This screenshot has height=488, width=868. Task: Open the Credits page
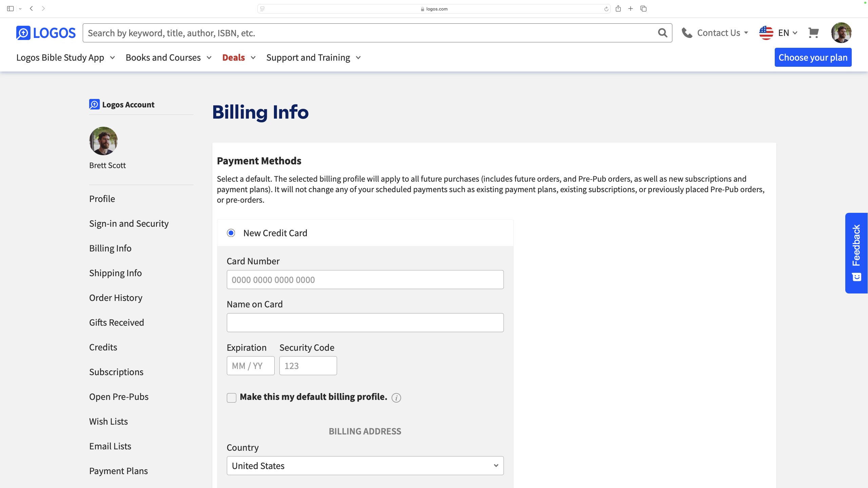click(103, 347)
